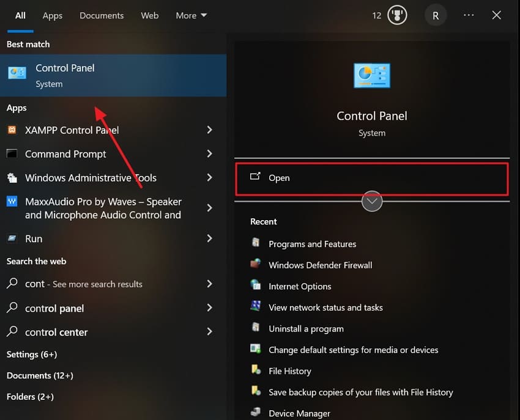Click the Windows Administrative Tools icon
This screenshot has width=520, height=420.
(12, 178)
